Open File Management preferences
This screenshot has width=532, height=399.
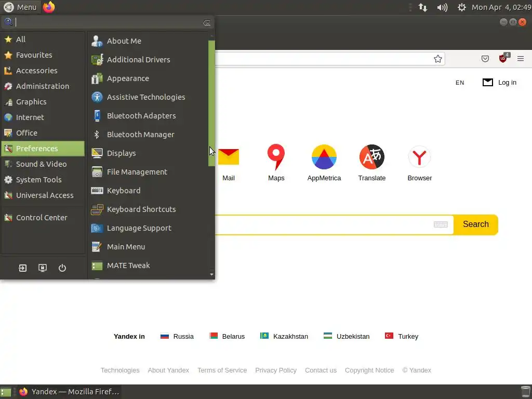click(x=148, y=172)
